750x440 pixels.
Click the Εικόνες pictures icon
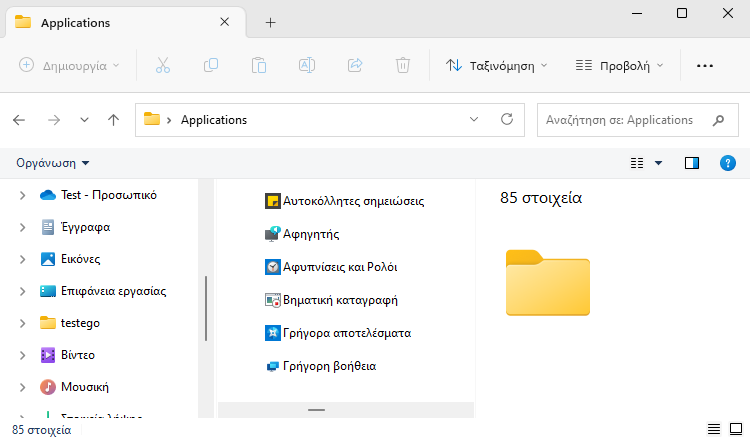tap(48, 259)
